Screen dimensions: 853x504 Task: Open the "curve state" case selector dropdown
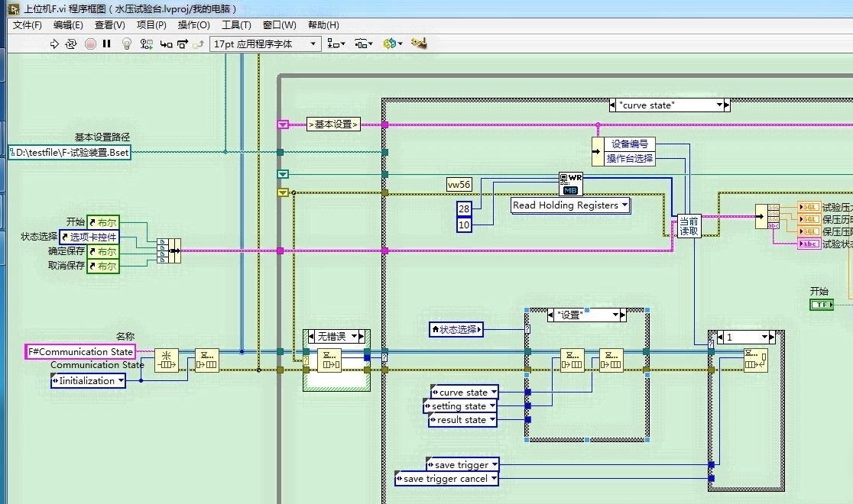tap(720, 105)
